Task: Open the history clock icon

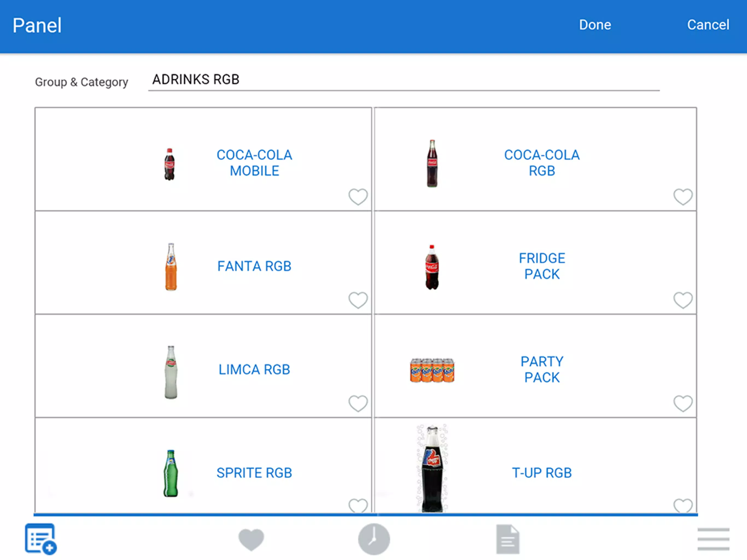Action: (374, 539)
